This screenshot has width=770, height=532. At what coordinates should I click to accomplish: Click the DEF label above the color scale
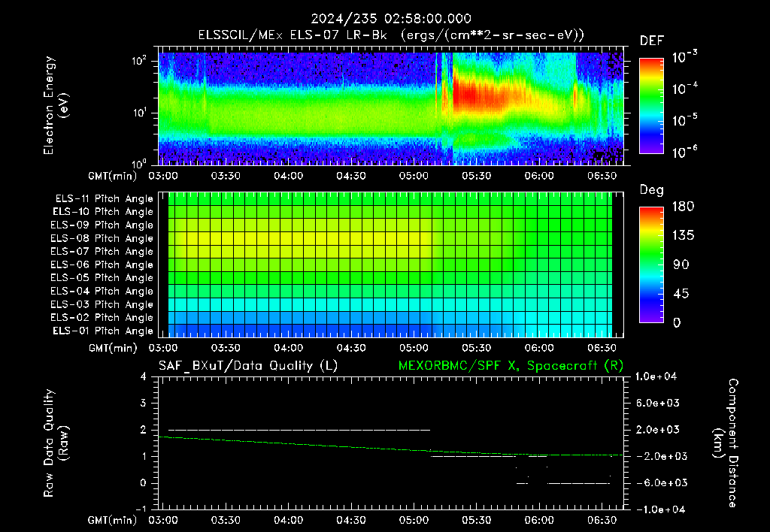click(652, 41)
